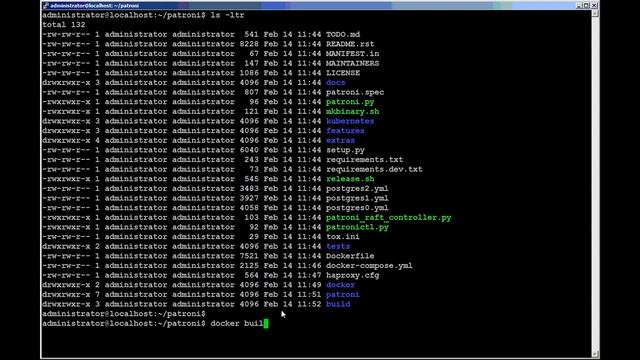The width and height of the screenshot is (640, 360).
Task: Click the release.sh entry
Action: pyautogui.click(x=350, y=179)
